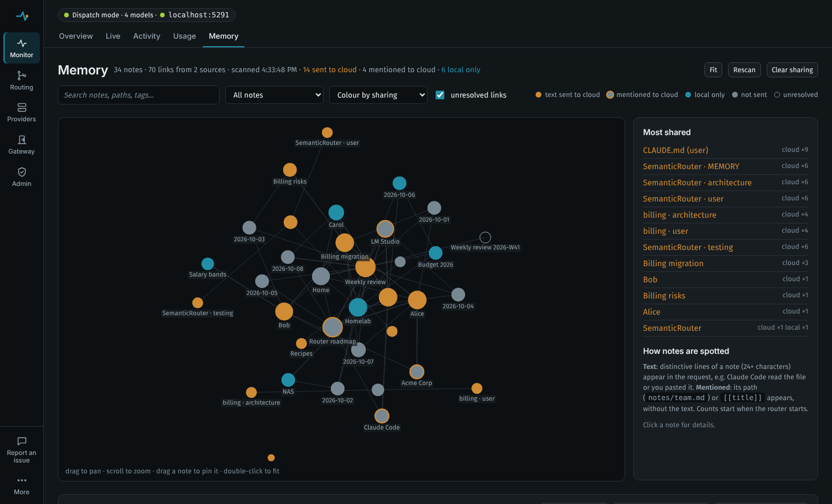Viewport: 832px width, 504px height.
Task: Click the text sent to cloud legend swatch
Action: [x=538, y=95]
